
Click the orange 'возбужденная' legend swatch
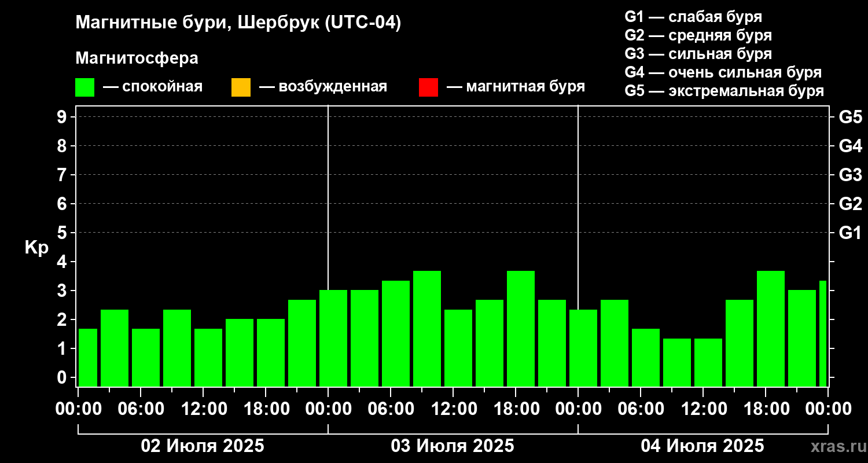coord(241,87)
